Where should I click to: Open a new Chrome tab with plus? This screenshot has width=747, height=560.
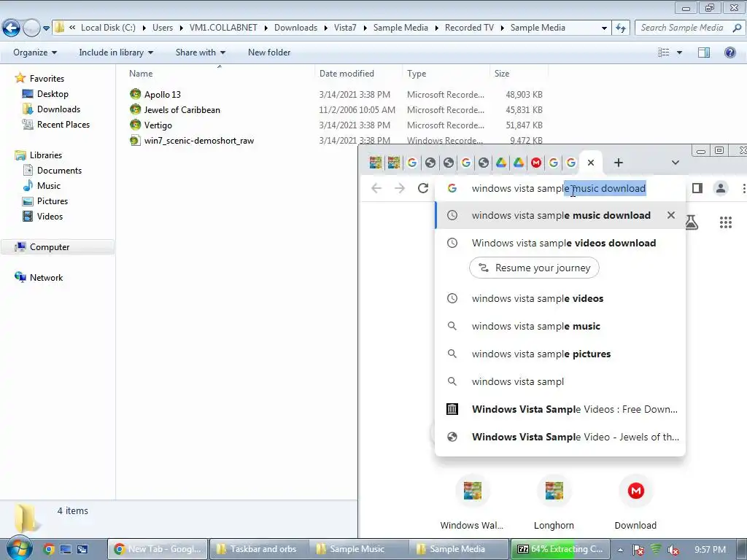619,163
